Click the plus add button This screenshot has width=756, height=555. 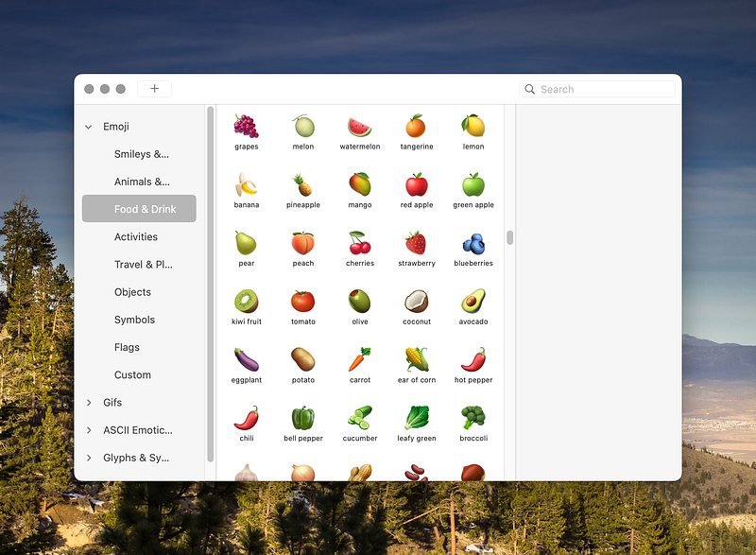(154, 89)
